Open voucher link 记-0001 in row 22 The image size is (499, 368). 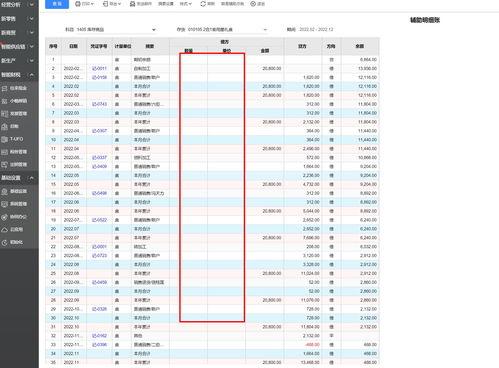[x=99, y=247]
